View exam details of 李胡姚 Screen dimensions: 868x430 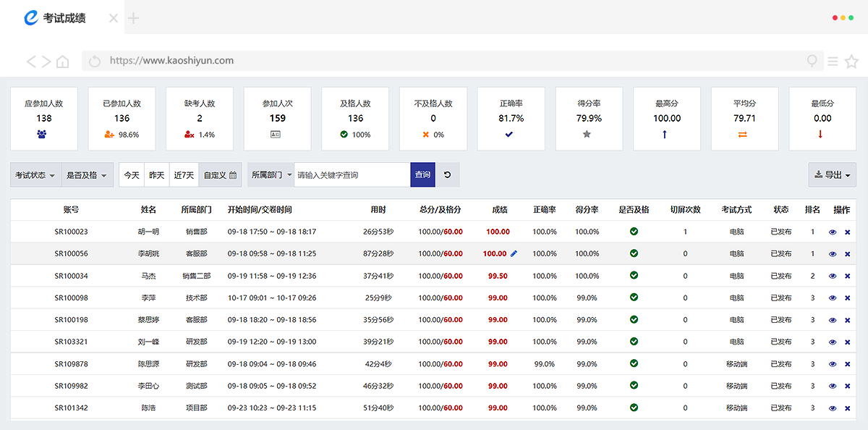pos(833,254)
